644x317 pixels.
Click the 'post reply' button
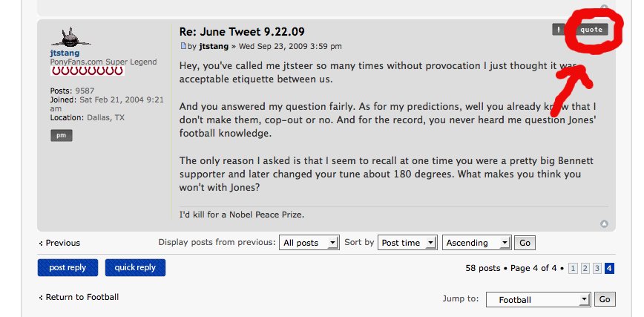pyautogui.click(x=68, y=268)
